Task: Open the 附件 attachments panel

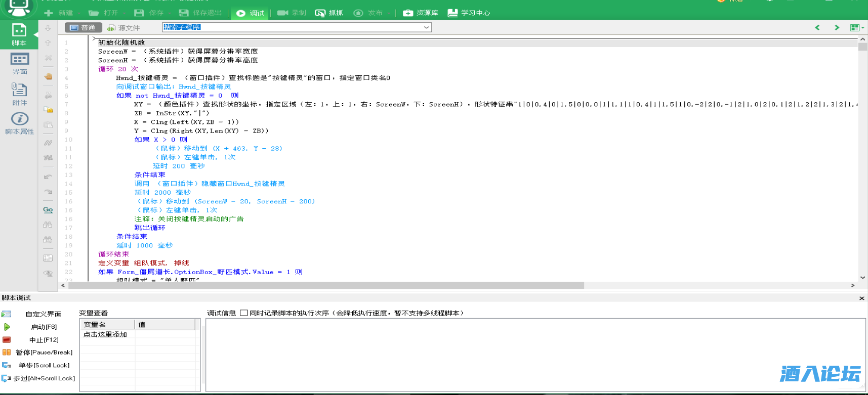Action: tap(19, 94)
